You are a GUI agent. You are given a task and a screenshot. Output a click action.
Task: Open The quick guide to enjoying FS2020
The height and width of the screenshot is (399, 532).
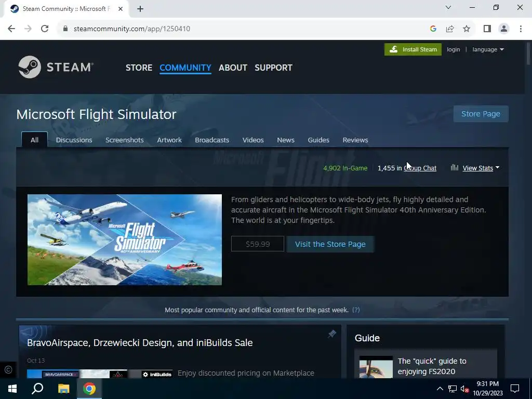pyautogui.click(x=432, y=366)
